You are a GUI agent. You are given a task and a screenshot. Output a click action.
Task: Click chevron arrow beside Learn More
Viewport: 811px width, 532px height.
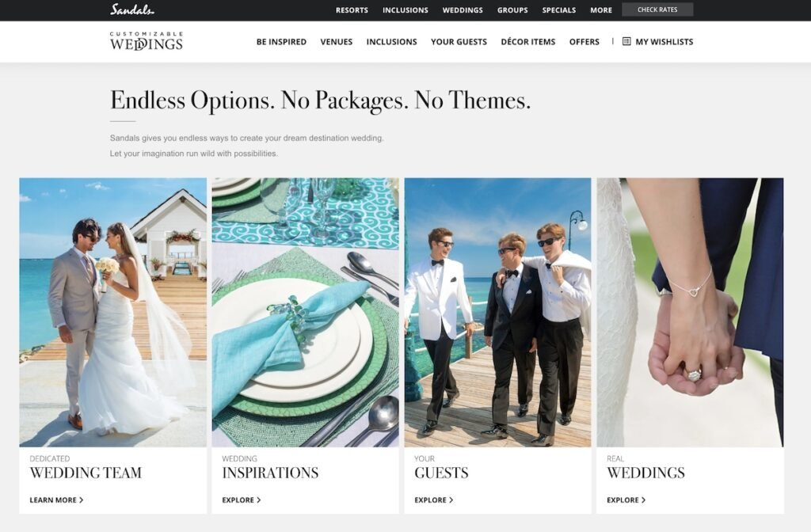82,500
